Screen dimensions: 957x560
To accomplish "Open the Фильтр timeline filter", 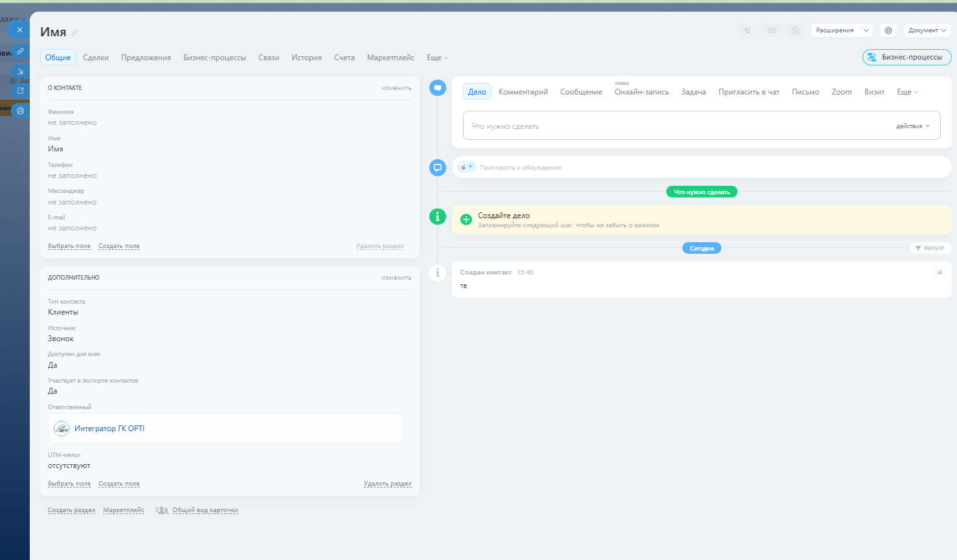I will [930, 248].
